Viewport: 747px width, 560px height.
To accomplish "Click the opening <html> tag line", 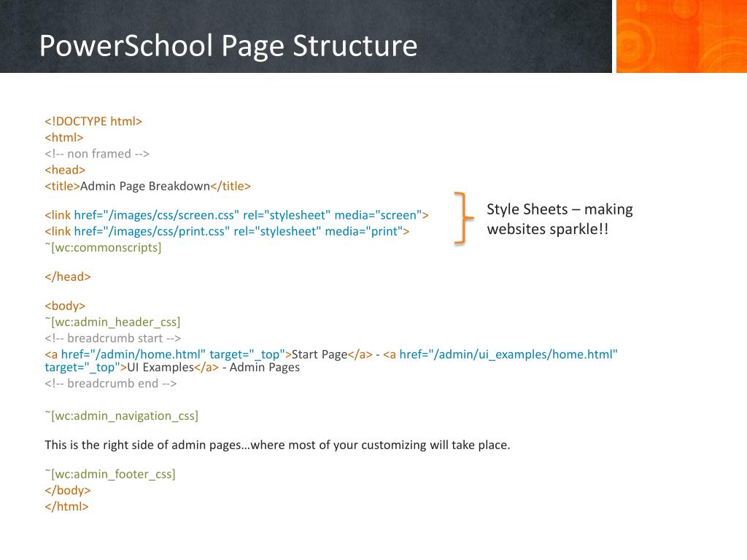I will point(64,138).
